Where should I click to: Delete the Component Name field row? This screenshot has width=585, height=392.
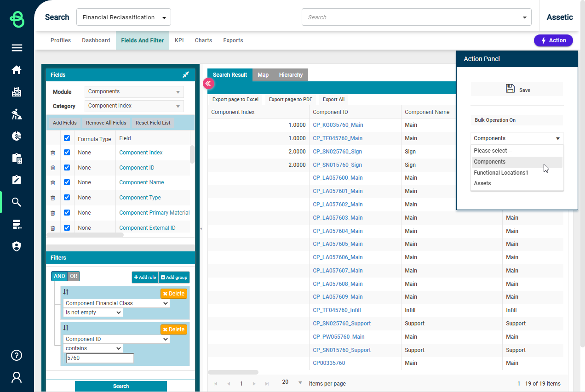(x=52, y=182)
